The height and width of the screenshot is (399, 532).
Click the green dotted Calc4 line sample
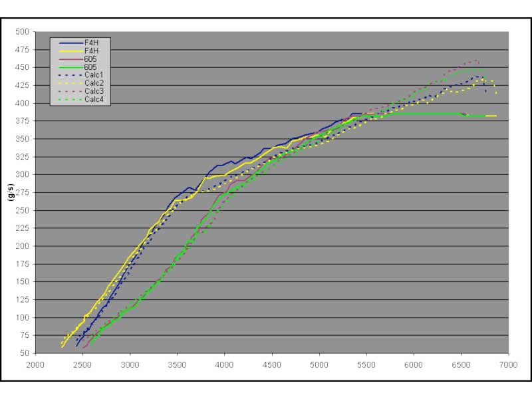[x=66, y=100]
